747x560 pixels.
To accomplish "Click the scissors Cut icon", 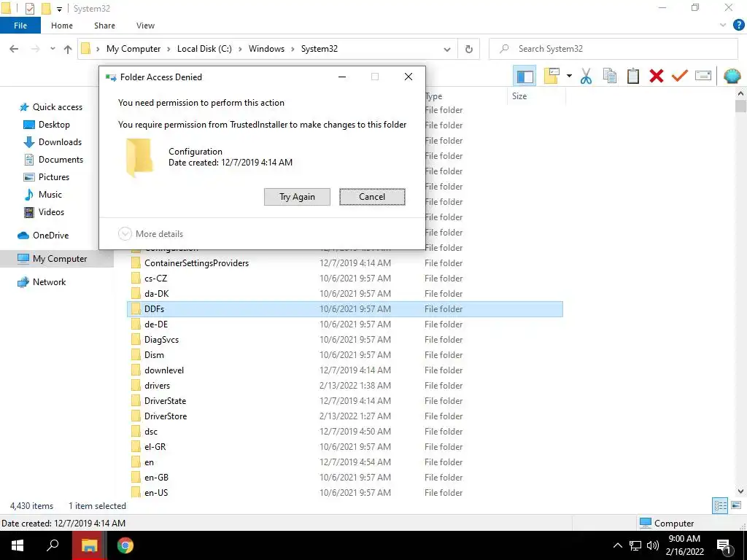I will (x=586, y=76).
